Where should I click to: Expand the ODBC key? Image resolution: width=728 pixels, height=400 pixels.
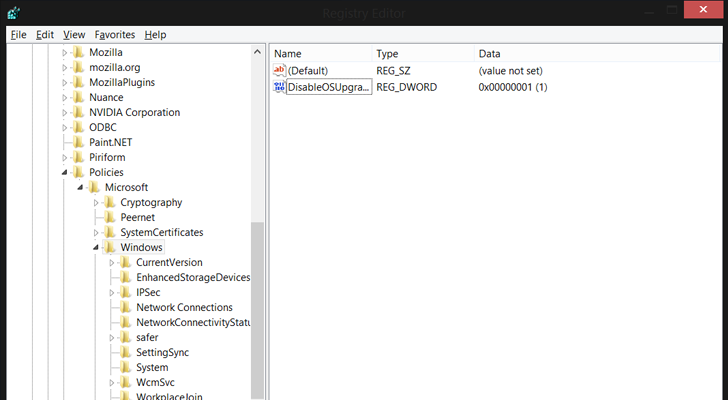click(x=65, y=128)
